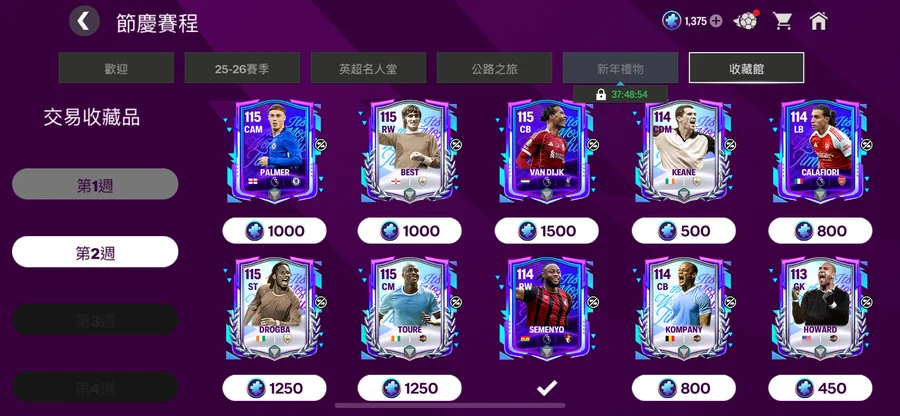Open the 25-26賽季 tab

(x=242, y=68)
